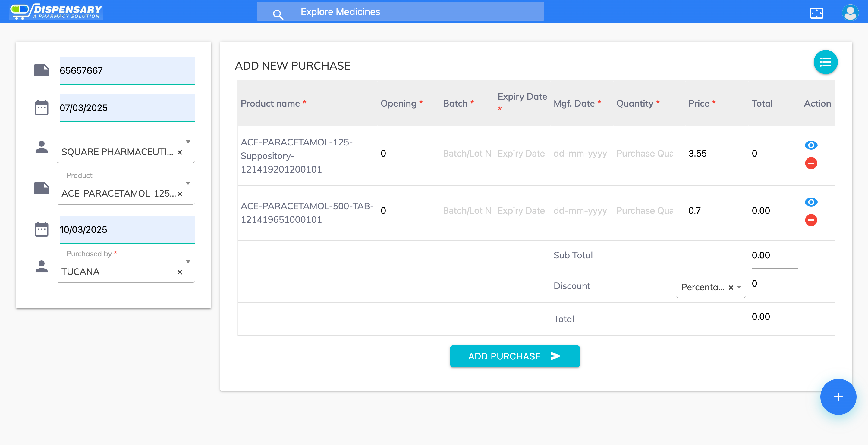Click the blue plus floating button
868x445 pixels.
coord(838,397)
